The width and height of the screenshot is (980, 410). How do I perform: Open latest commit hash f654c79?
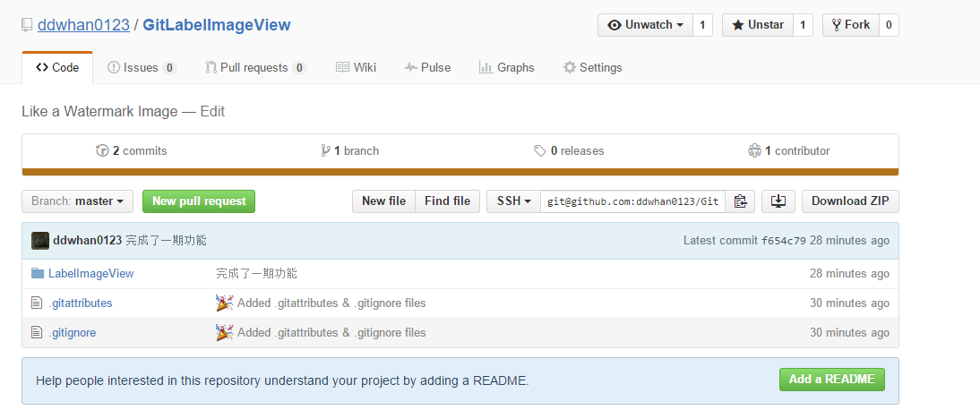tap(784, 241)
